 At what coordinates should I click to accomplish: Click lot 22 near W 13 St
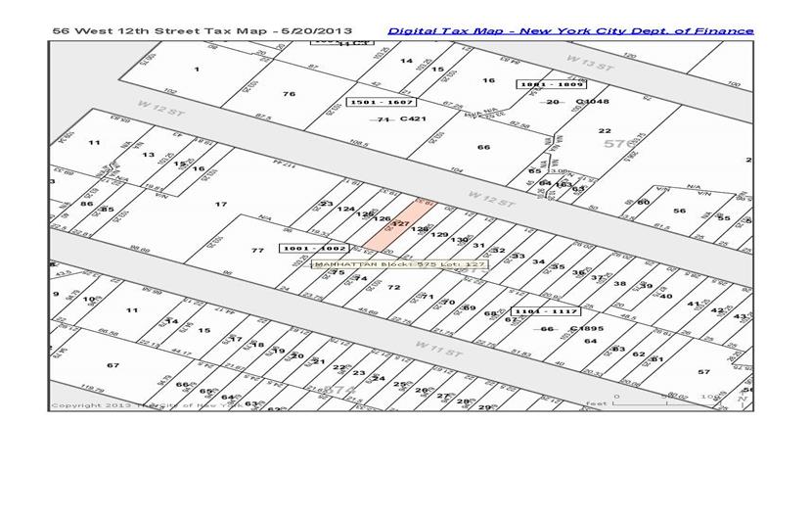(605, 130)
